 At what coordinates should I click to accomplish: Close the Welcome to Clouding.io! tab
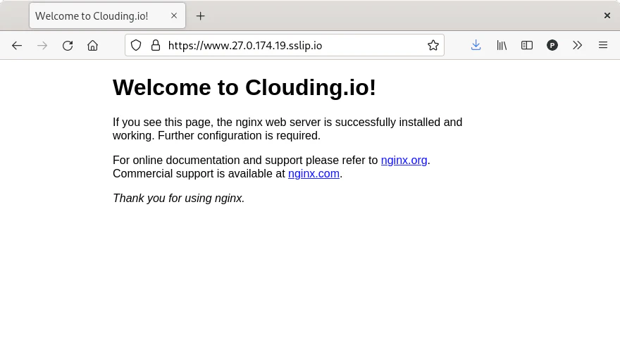pyautogui.click(x=174, y=15)
